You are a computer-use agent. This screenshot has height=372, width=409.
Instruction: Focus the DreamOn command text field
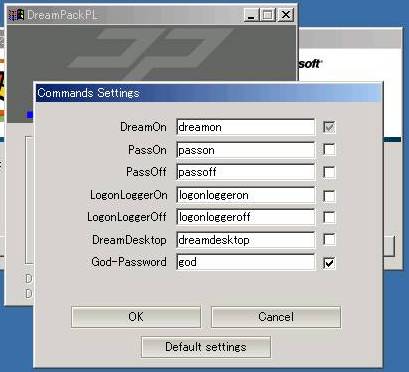[246, 127]
